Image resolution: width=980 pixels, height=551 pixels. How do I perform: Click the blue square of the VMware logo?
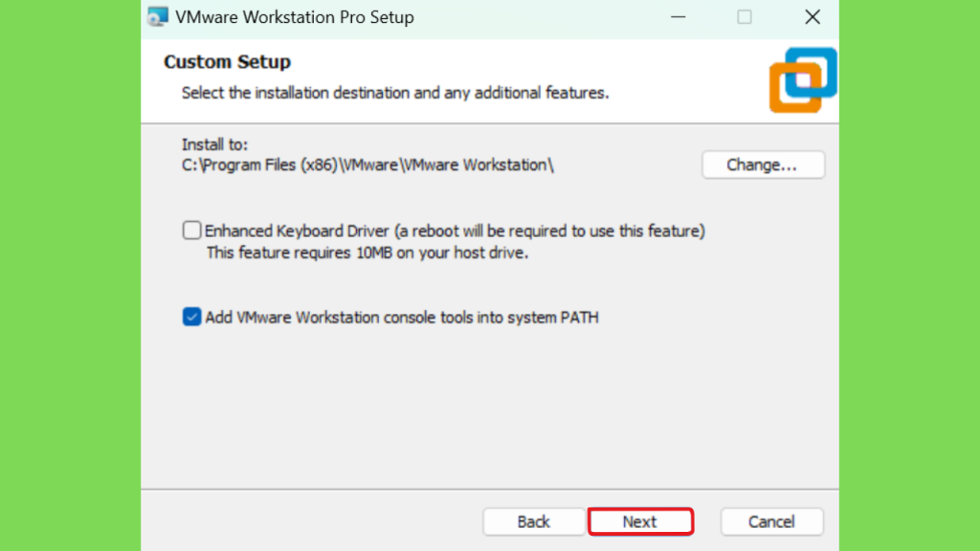(812, 73)
